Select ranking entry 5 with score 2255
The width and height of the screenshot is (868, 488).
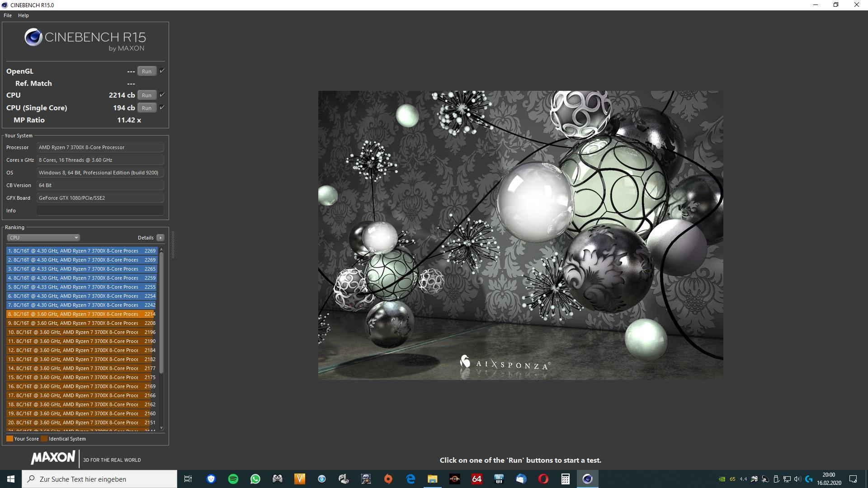tap(82, 287)
